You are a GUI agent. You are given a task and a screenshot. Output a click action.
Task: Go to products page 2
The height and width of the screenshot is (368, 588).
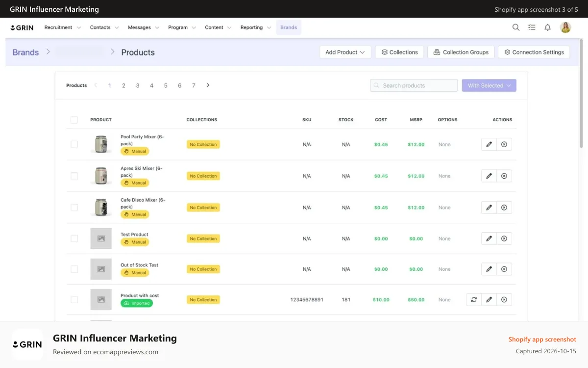pyautogui.click(x=123, y=85)
